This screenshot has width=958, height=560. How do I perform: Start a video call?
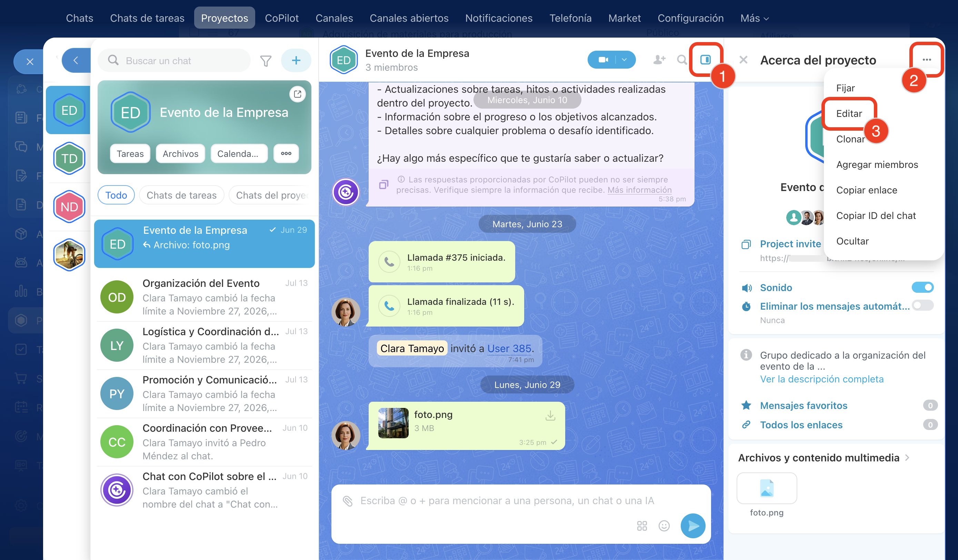602,60
